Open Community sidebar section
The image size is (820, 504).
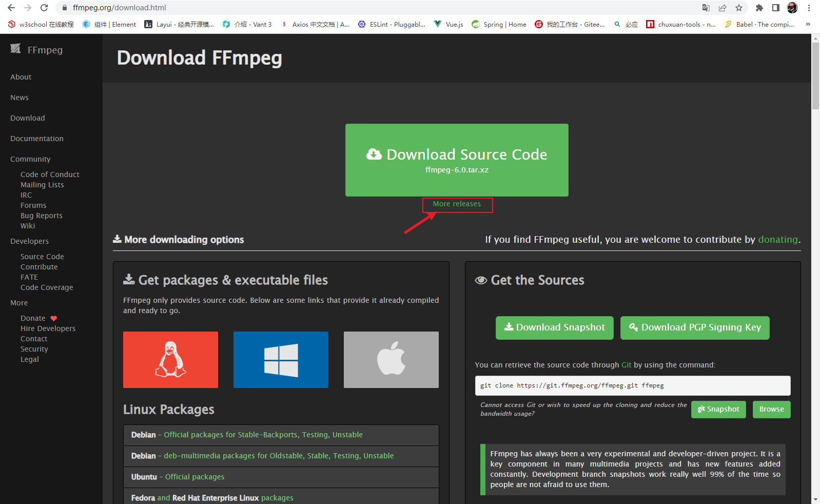[x=30, y=159]
